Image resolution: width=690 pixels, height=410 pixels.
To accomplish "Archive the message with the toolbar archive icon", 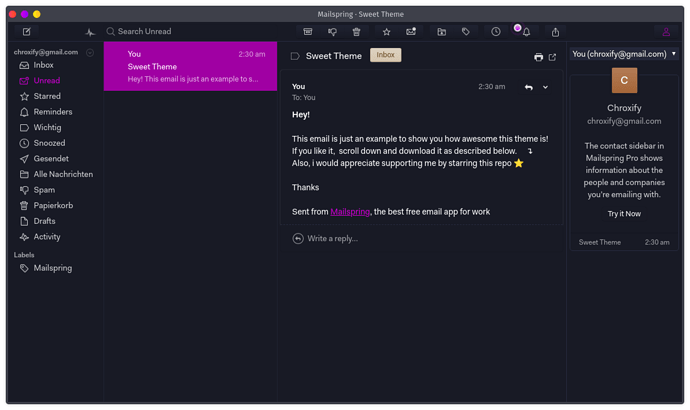I will 308,32.
